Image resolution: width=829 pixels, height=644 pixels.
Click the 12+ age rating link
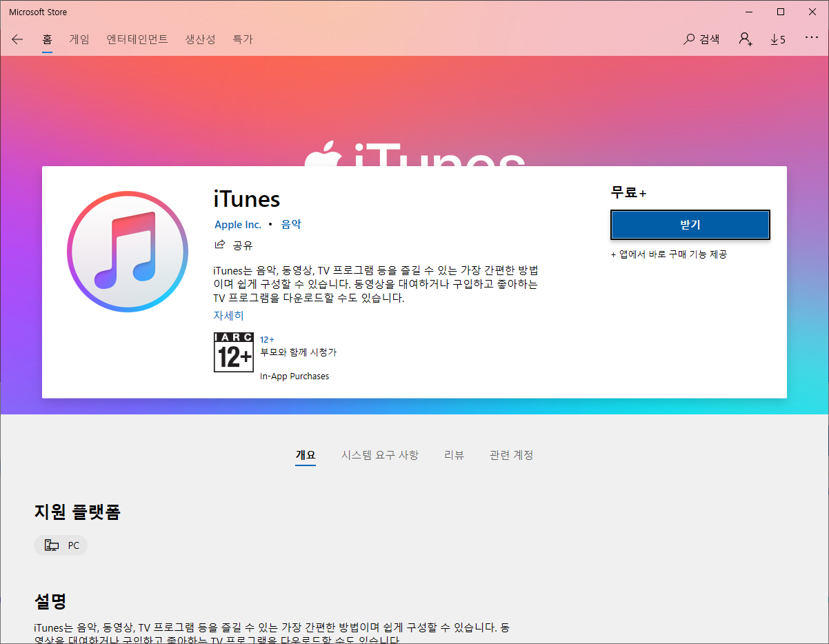click(267, 339)
